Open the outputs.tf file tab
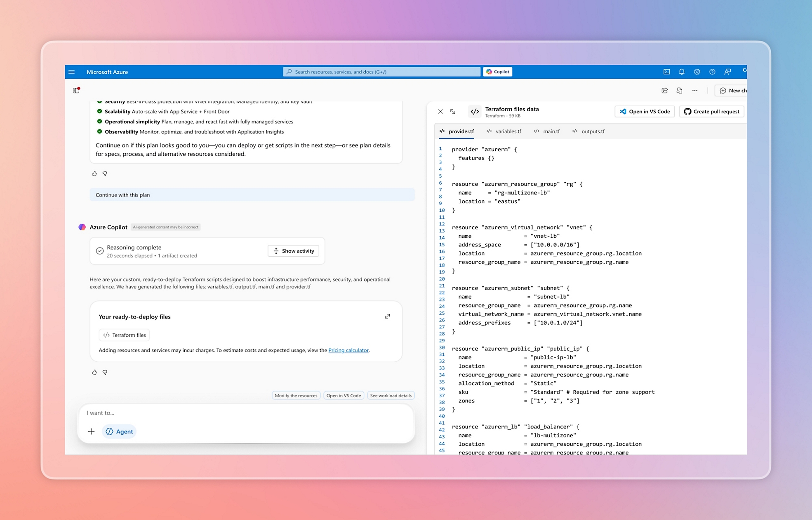The height and width of the screenshot is (520, 812). [x=592, y=131]
